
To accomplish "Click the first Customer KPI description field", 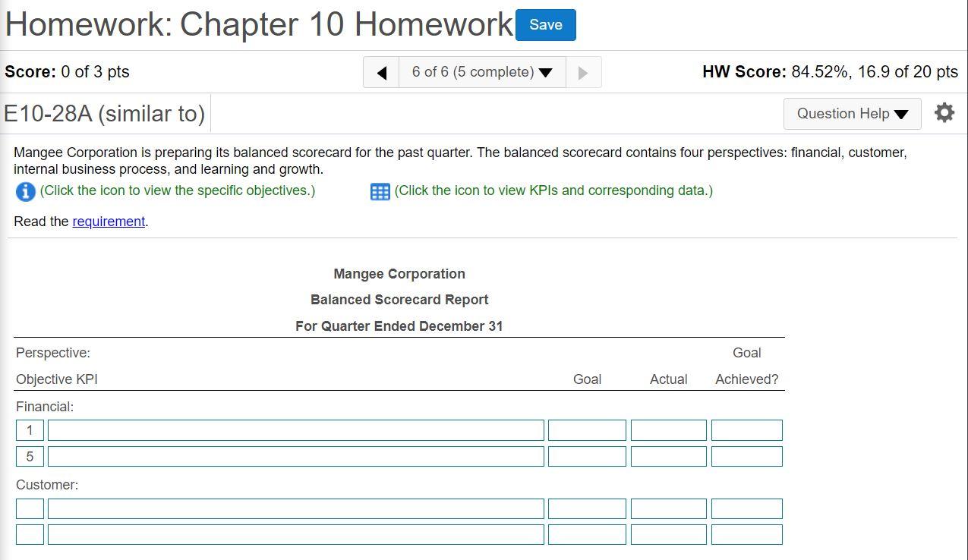I will [295, 508].
